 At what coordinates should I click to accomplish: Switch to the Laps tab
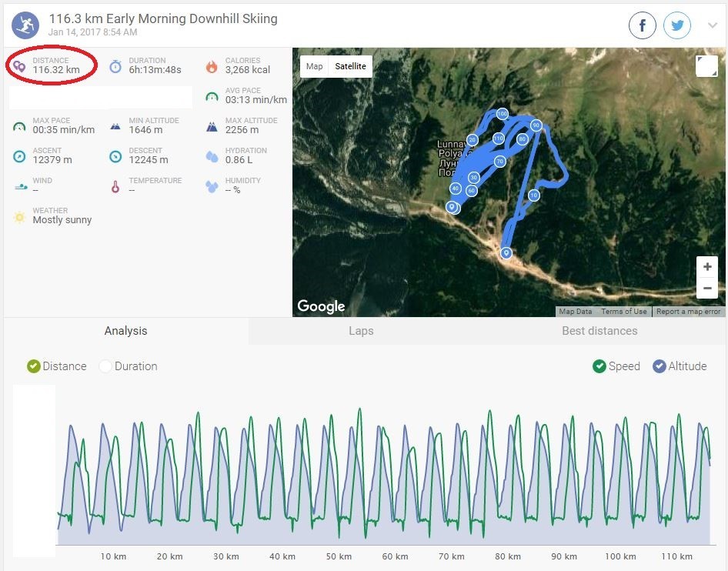(x=361, y=331)
